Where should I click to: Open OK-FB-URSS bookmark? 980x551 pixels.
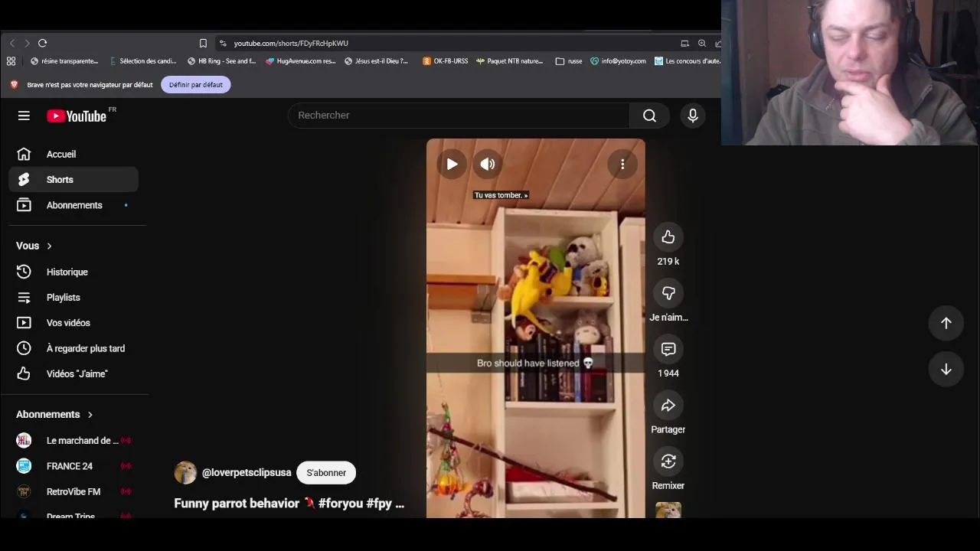pyautogui.click(x=446, y=61)
